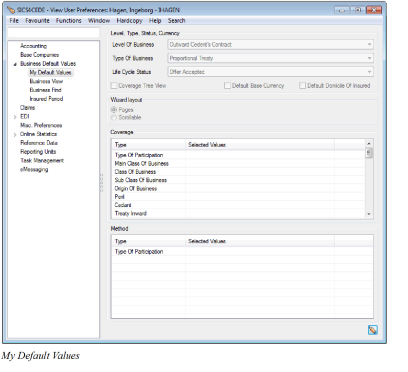
Task: Select Insured Period tree item
Action: 46,99
